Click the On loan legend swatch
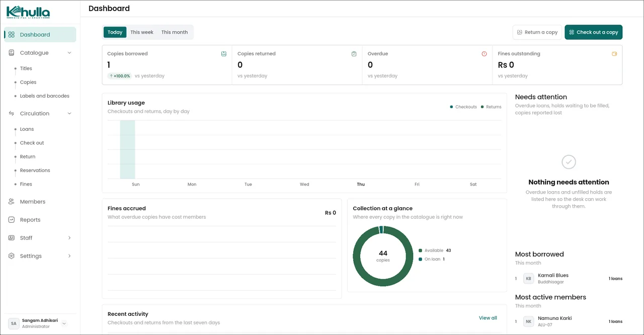Image resolution: width=644 pixels, height=335 pixels. coord(421,260)
